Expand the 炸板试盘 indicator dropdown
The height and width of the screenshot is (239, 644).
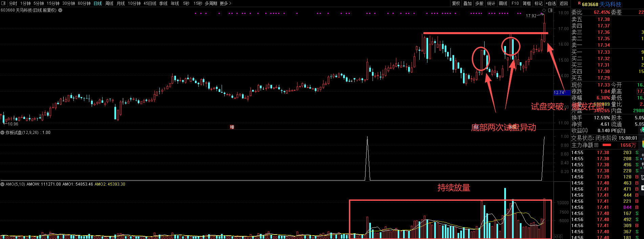(3, 133)
